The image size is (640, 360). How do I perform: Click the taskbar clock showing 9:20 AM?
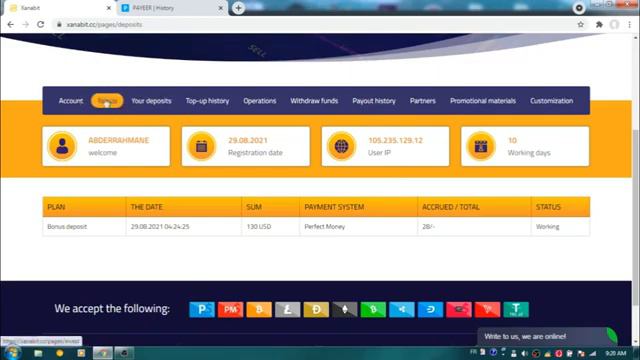point(616,353)
